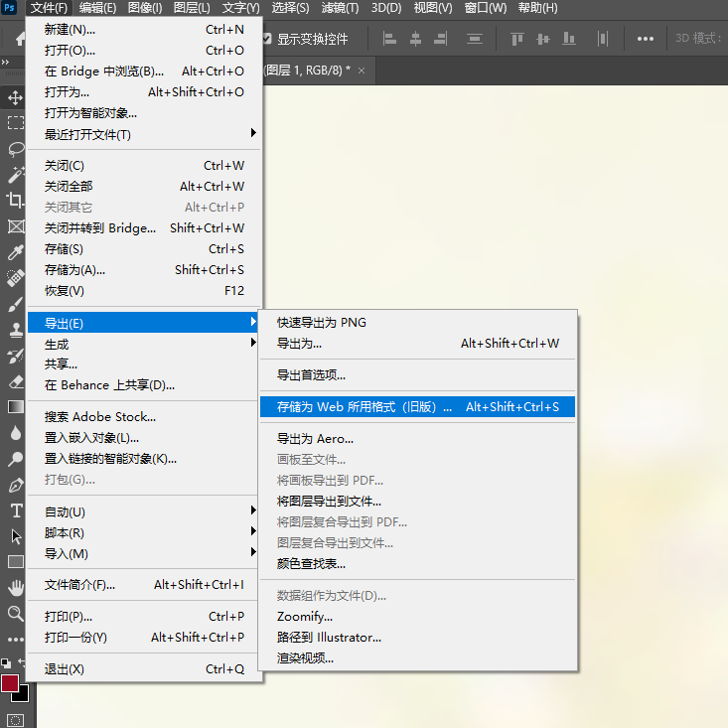Choose 颜色查找表... entry
Image resolution: width=728 pixels, height=728 pixels.
[417, 564]
